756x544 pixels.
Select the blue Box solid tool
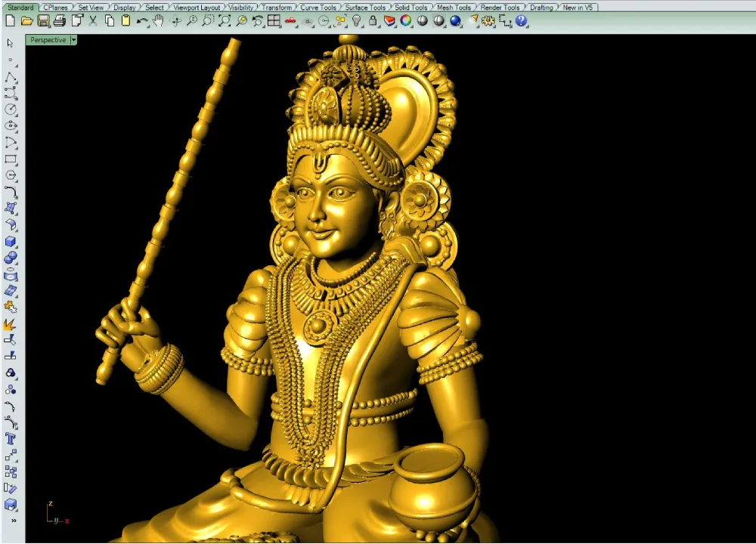(x=11, y=242)
